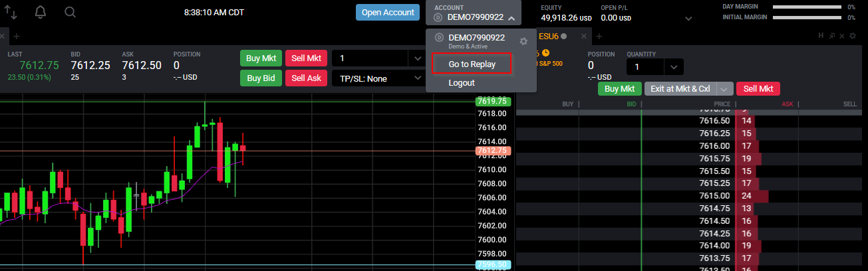Click the ASK price 7612.50
This screenshot has width=868, height=271.
tap(142, 65)
